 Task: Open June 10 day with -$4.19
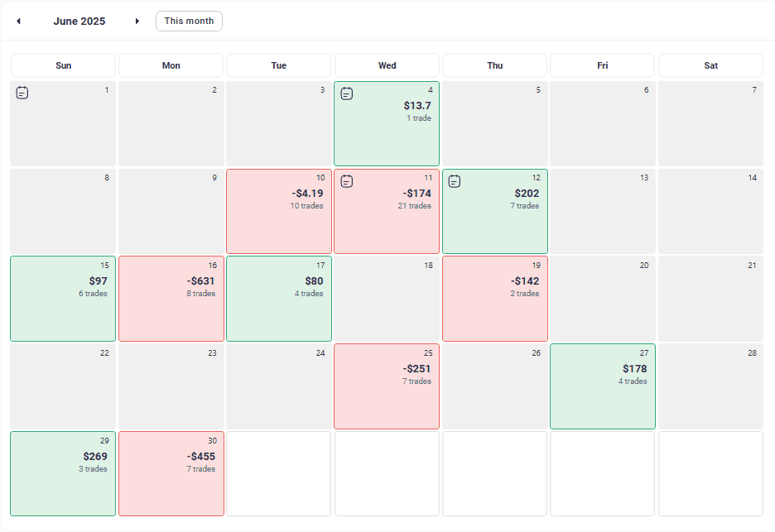(279, 211)
